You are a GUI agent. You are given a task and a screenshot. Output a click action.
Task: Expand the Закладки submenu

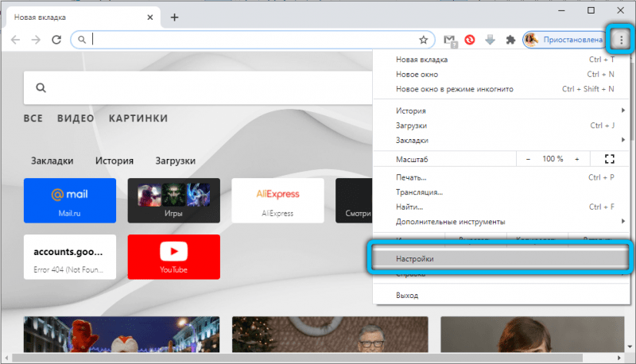(x=502, y=140)
